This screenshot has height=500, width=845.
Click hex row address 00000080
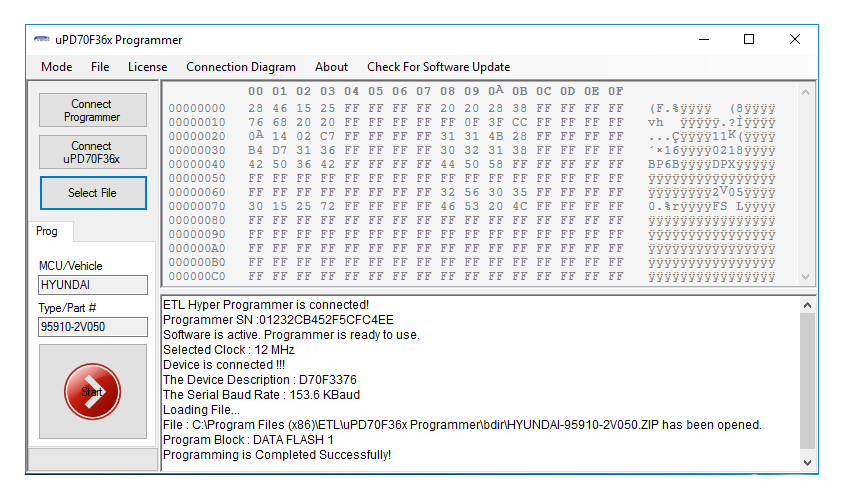coord(197,220)
